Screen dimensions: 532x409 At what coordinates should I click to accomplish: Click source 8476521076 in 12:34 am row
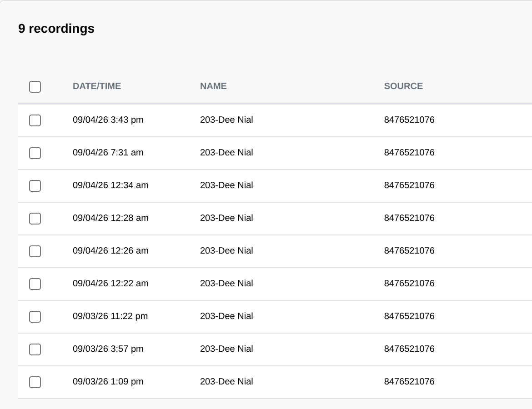[x=409, y=185]
